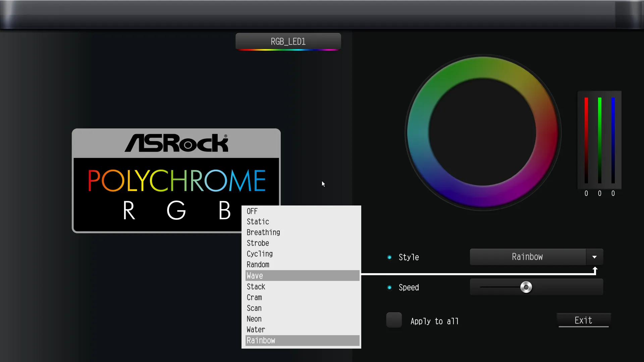Select Random lighting style
Viewport: 644px width, 362px height.
[x=302, y=264]
